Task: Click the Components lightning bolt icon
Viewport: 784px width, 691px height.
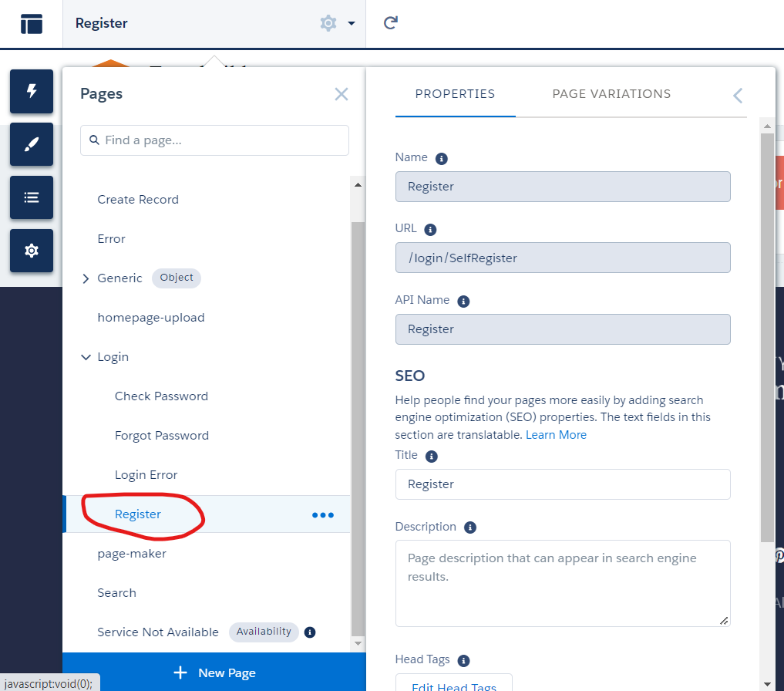Action: point(32,91)
